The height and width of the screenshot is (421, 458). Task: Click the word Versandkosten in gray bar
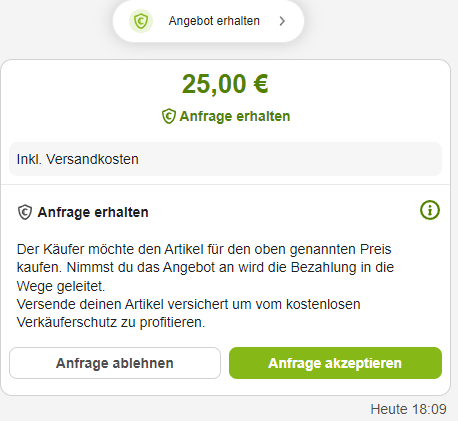click(x=92, y=159)
